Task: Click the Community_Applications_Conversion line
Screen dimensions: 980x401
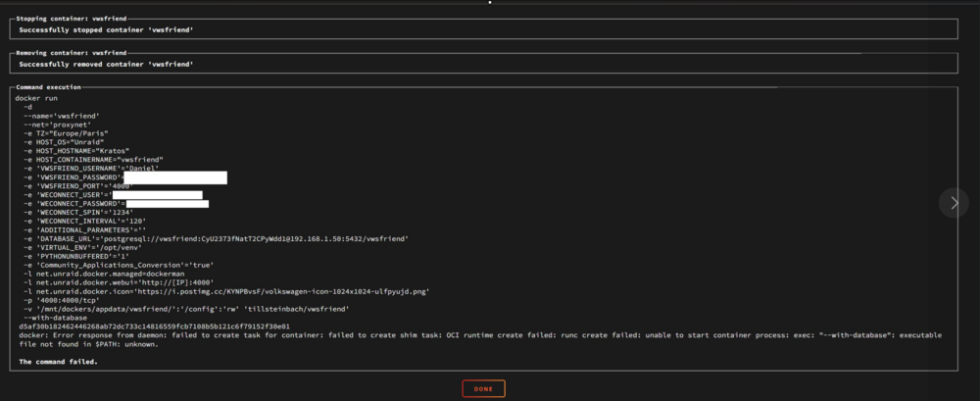Action: pos(119,266)
